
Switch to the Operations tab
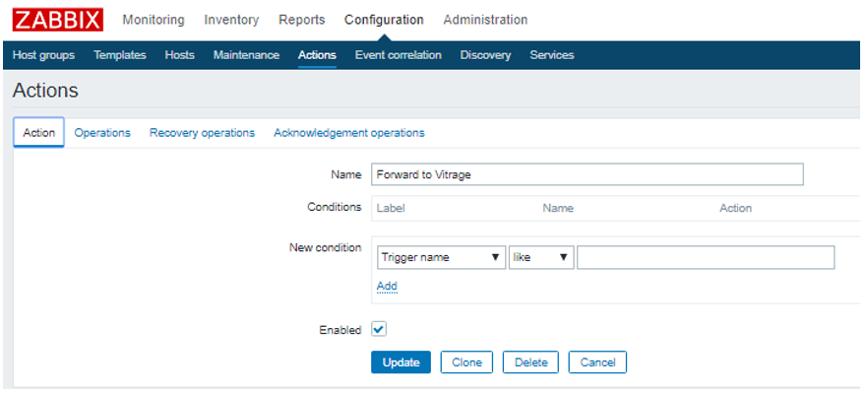102,133
